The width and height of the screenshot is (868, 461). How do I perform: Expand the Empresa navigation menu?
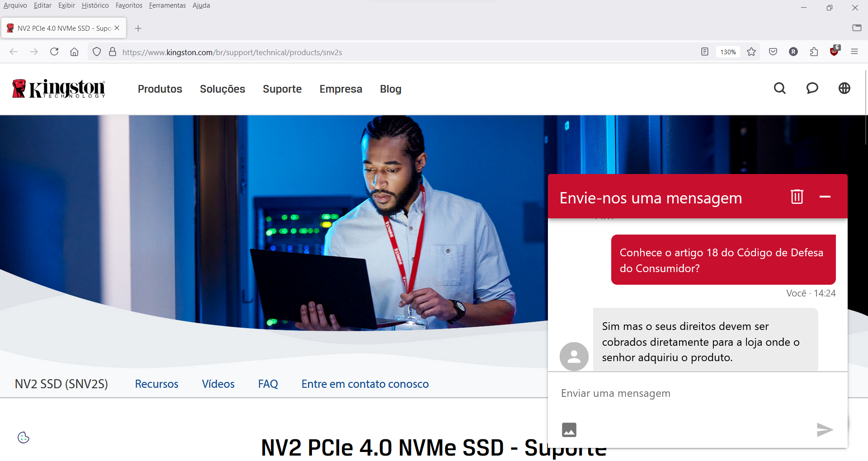point(341,89)
